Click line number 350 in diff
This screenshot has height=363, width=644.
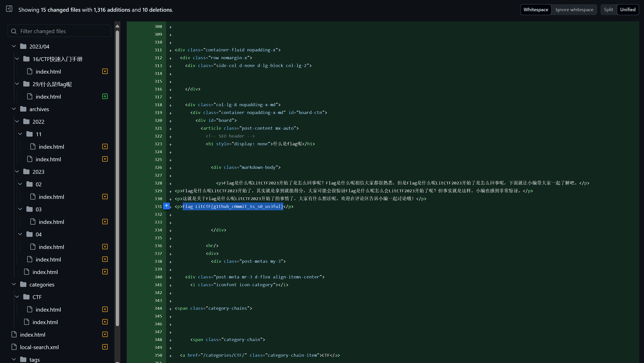pos(158,355)
